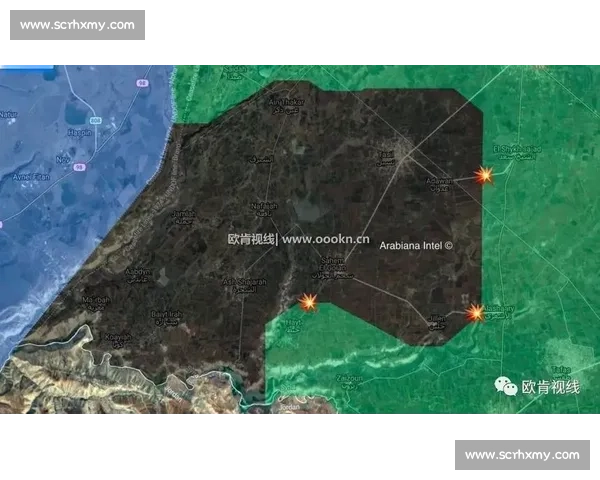600x480 pixels.
Task: Click the El Shykh sa'ad label
Action: (x=517, y=153)
